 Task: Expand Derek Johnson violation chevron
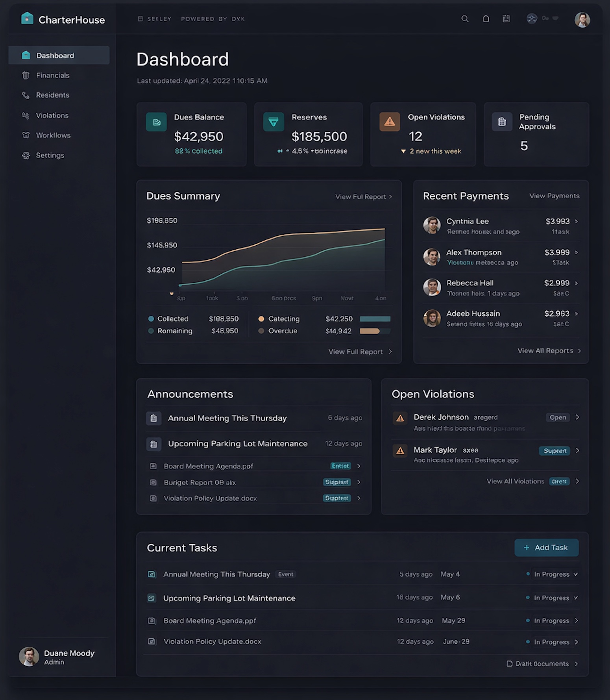(577, 417)
